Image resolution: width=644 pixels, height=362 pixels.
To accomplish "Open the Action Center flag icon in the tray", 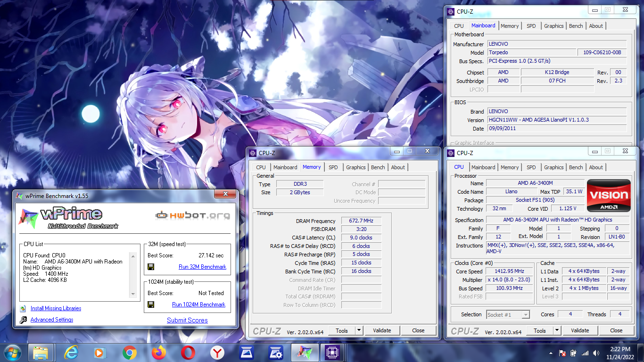I will tap(562, 353).
